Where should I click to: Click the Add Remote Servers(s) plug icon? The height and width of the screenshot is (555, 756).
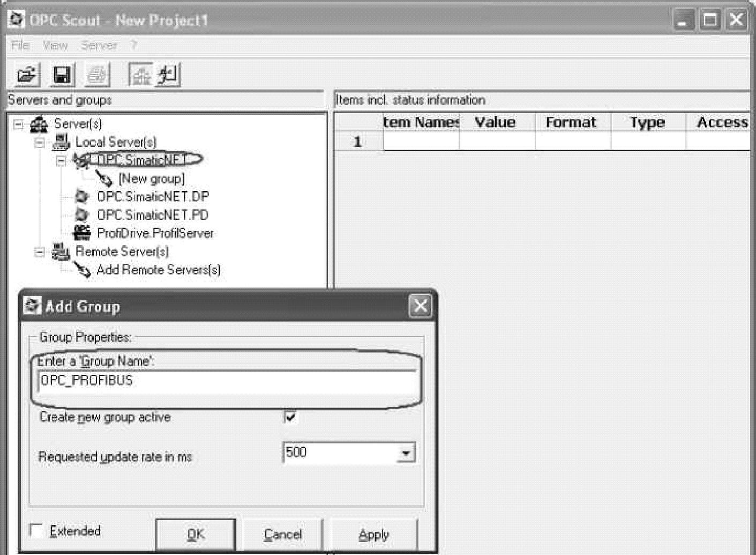(x=82, y=269)
